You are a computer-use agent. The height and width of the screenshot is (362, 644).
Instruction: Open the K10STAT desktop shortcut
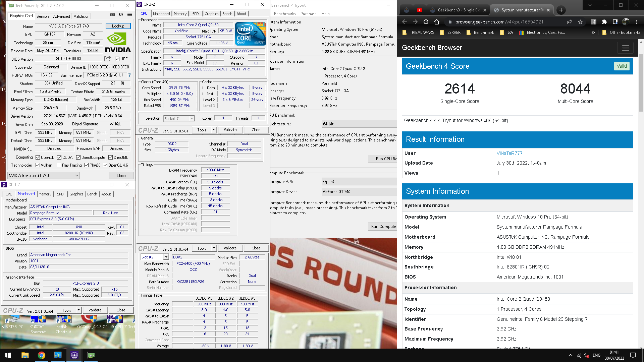(38, 324)
